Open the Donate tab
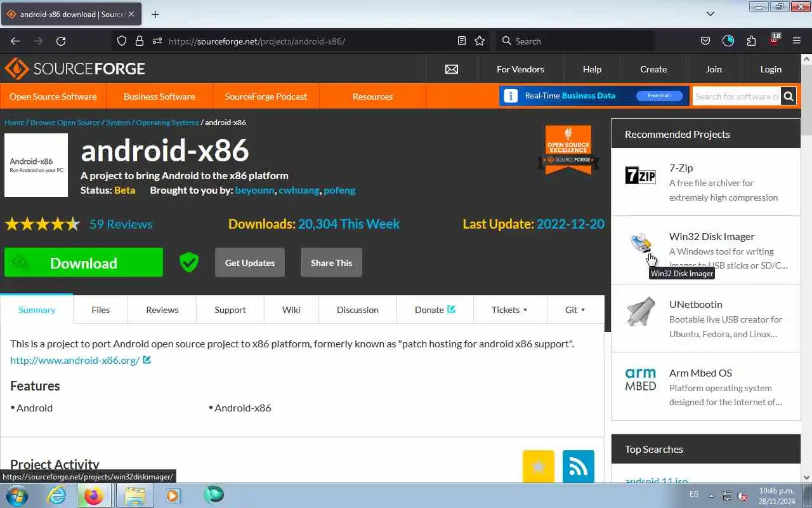 [x=435, y=310]
